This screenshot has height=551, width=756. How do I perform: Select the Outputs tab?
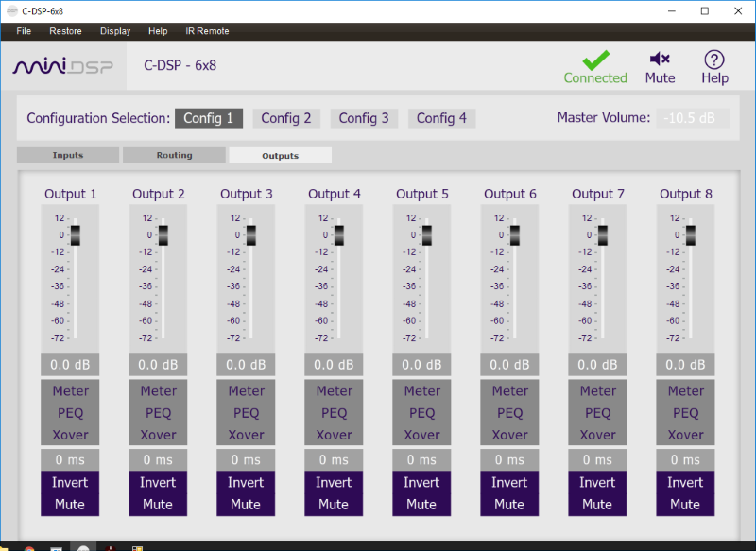click(280, 155)
